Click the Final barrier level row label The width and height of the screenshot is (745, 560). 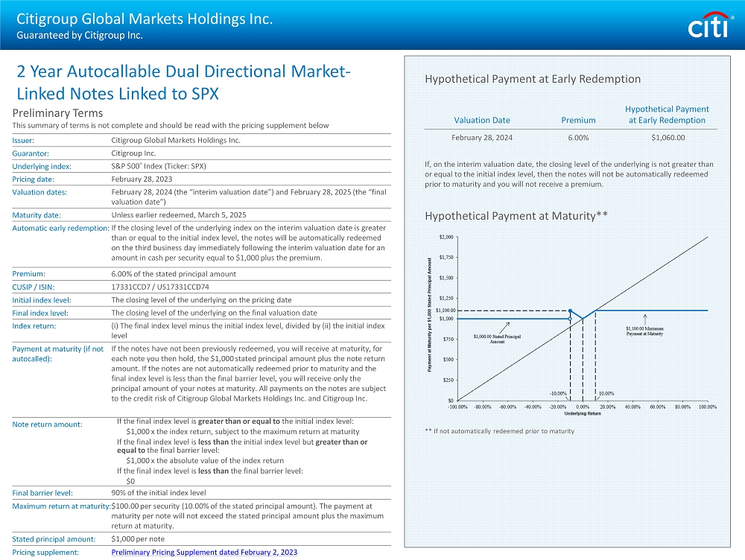point(42,492)
